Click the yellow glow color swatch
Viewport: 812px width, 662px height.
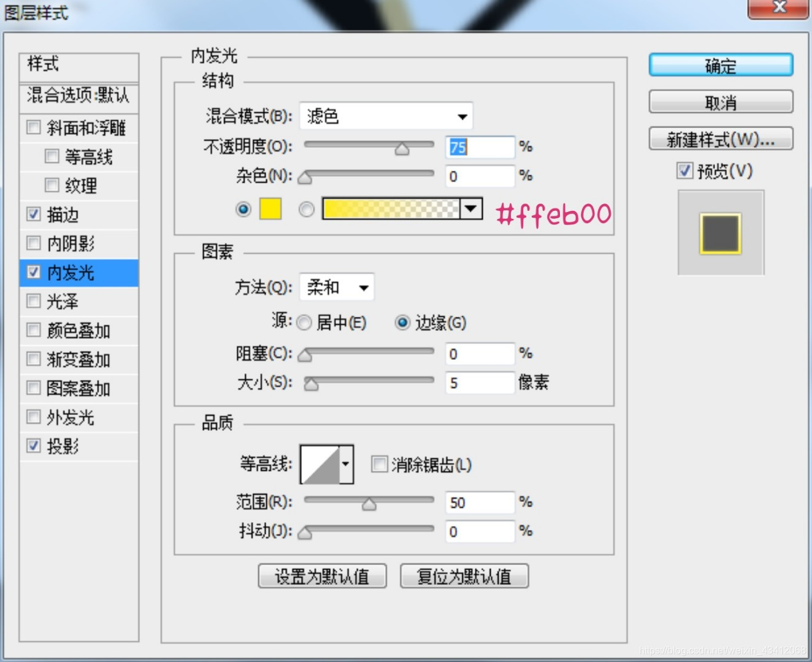tap(270, 209)
